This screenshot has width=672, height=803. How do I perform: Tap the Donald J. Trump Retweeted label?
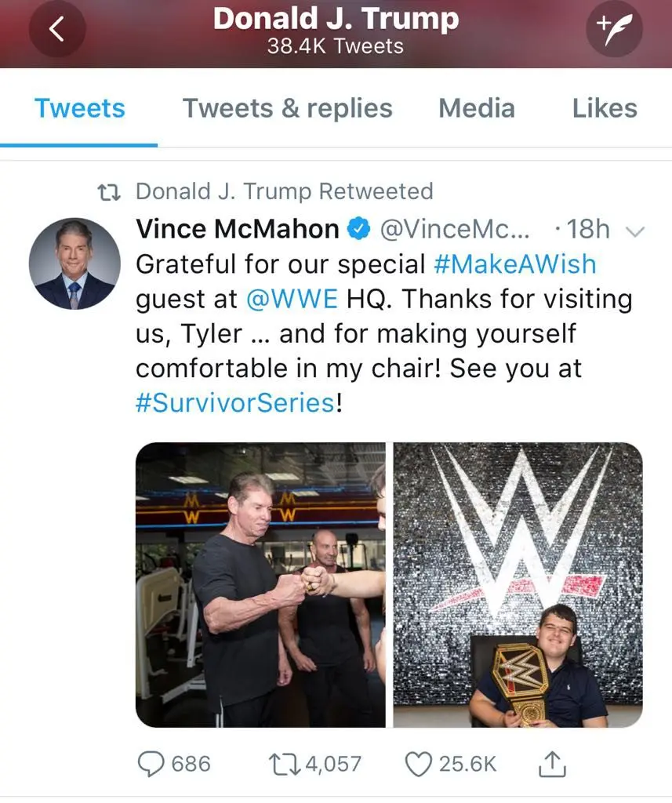(x=284, y=191)
